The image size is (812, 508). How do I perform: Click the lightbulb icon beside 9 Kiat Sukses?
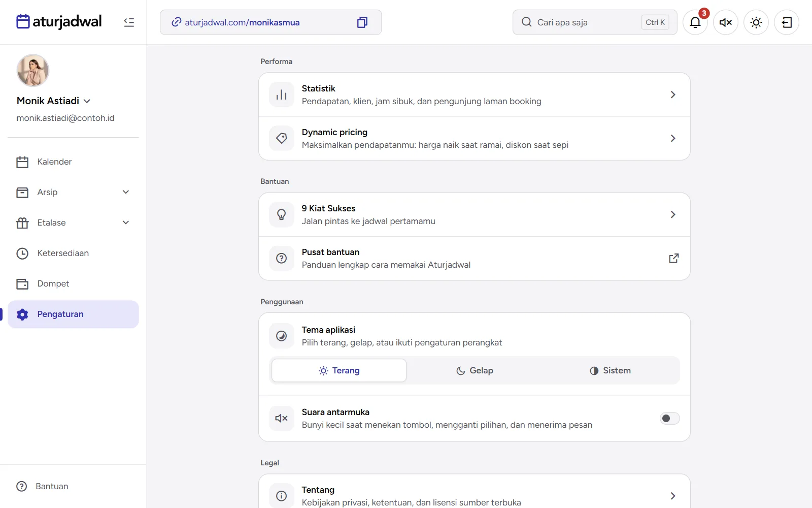282,214
